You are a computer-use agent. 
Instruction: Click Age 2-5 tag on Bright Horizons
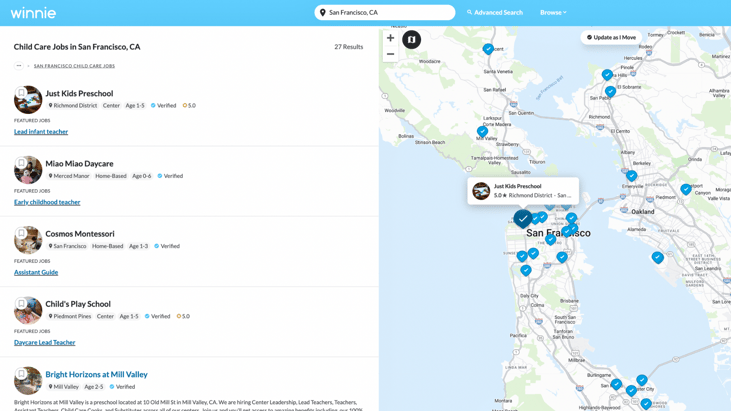(x=94, y=387)
